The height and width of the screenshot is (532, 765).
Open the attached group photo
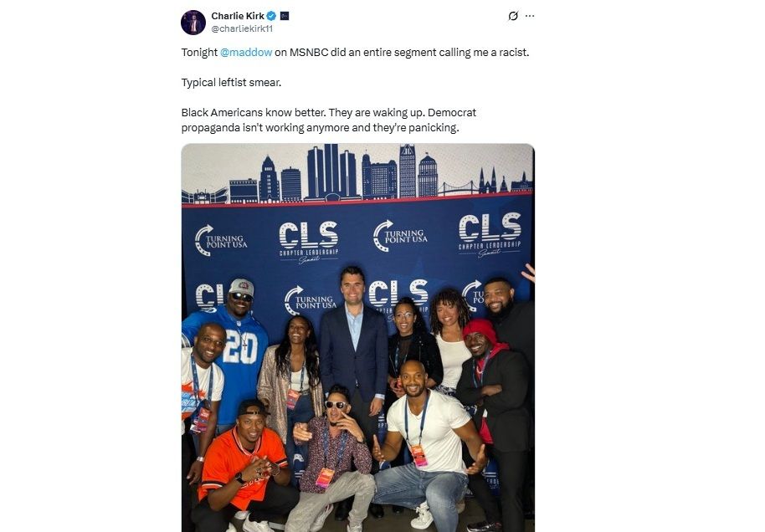[358, 337]
